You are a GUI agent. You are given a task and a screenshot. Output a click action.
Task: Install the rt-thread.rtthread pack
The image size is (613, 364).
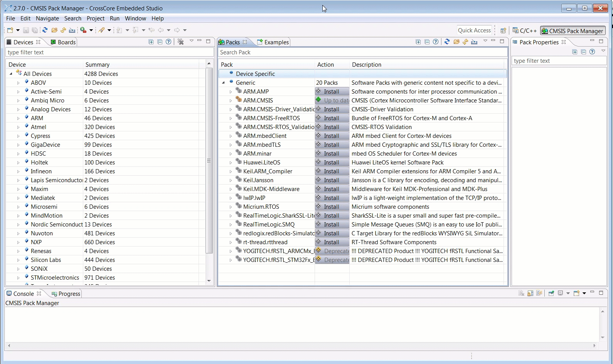[332, 242]
